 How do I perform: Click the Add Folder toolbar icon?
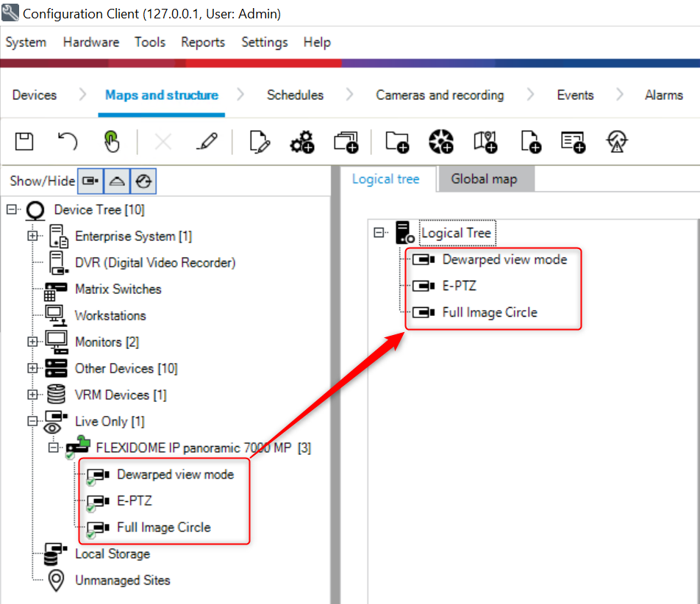tap(397, 142)
